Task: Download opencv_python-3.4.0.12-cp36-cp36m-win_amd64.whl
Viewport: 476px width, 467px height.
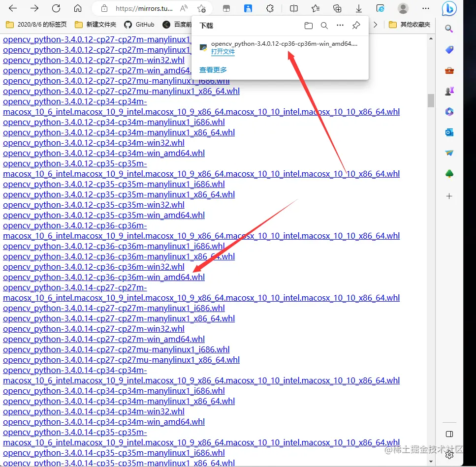Action: [104, 277]
